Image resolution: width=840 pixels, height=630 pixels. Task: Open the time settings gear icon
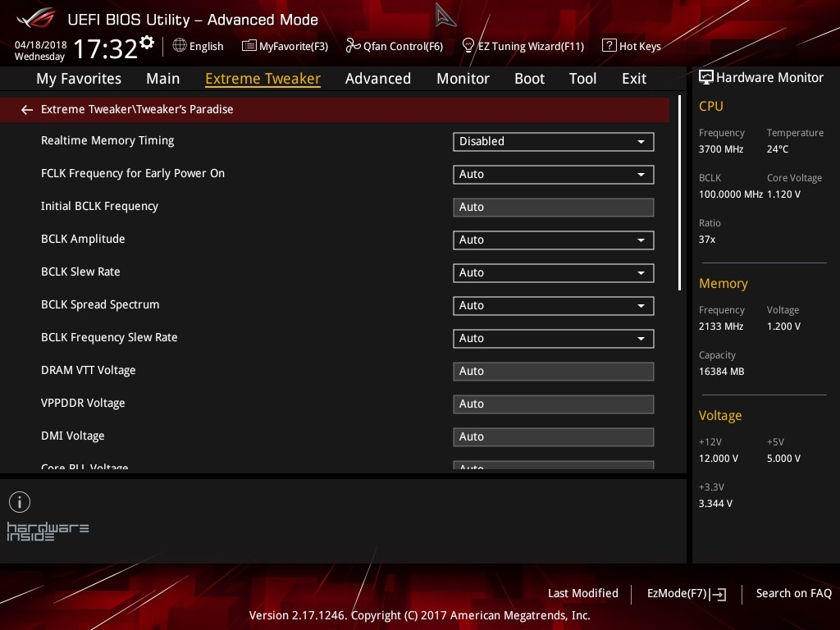click(x=147, y=43)
